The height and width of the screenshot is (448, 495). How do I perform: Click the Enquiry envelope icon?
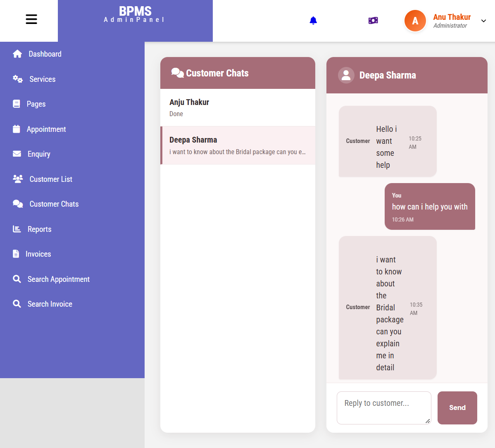[x=17, y=154]
